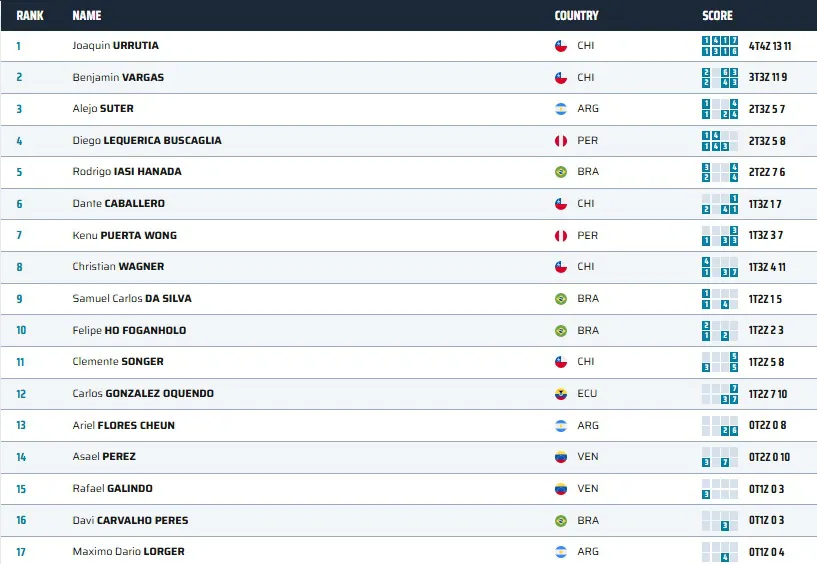The image size is (817, 564).
Task: Sort by the NAME column header
Action: tap(87, 16)
